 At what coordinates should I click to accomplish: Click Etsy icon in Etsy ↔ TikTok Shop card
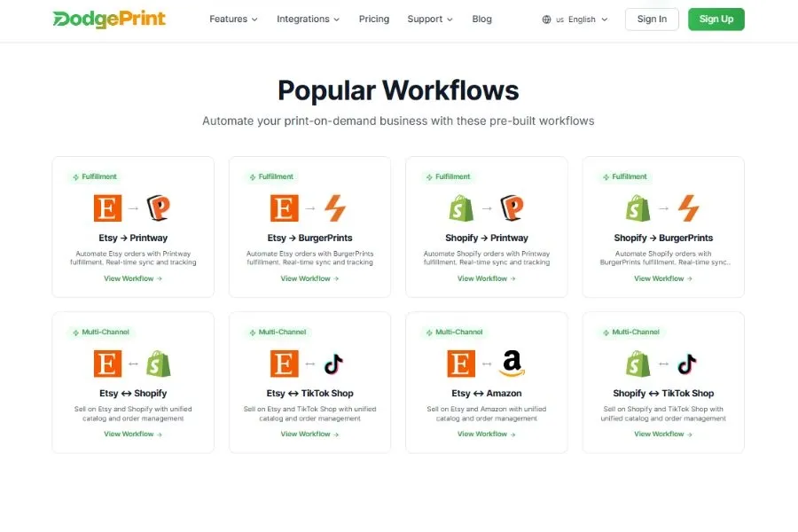tap(285, 364)
